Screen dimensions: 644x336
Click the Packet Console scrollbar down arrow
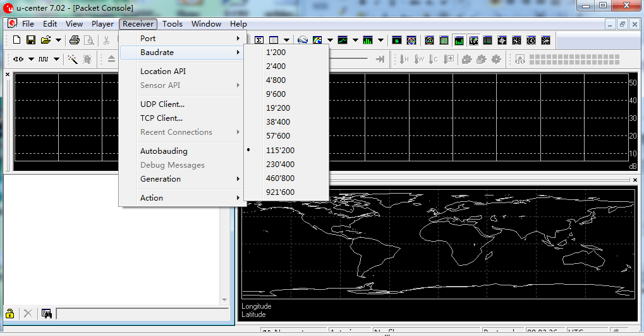pos(224,300)
